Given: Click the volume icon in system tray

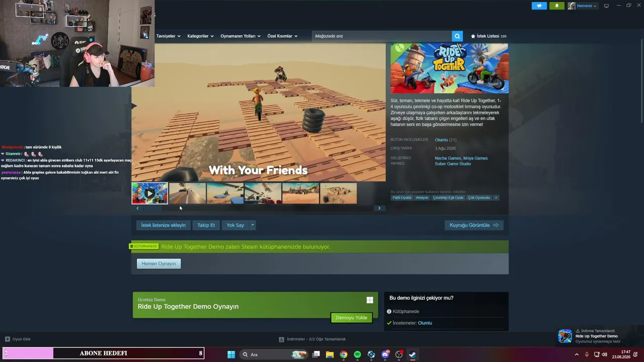Looking at the screenshot, I should pyautogui.click(x=604, y=354).
